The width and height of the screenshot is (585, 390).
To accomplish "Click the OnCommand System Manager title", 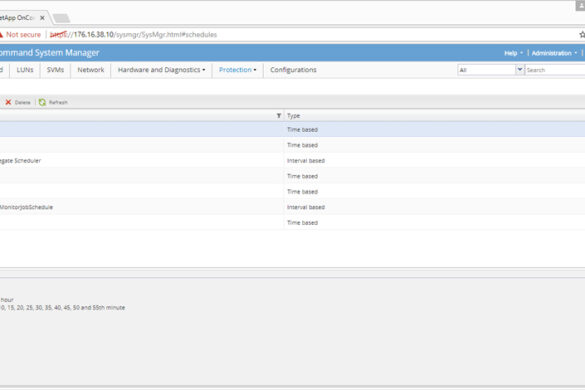I will pyautogui.click(x=49, y=53).
